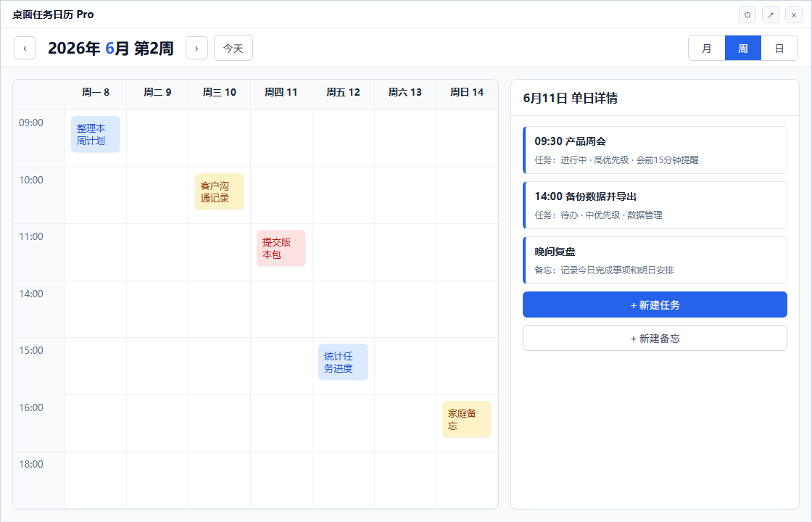Viewport: 812px width, 522px height.
Task: Open the 整理本周计划 event on Monday
Action: [95, 134]
